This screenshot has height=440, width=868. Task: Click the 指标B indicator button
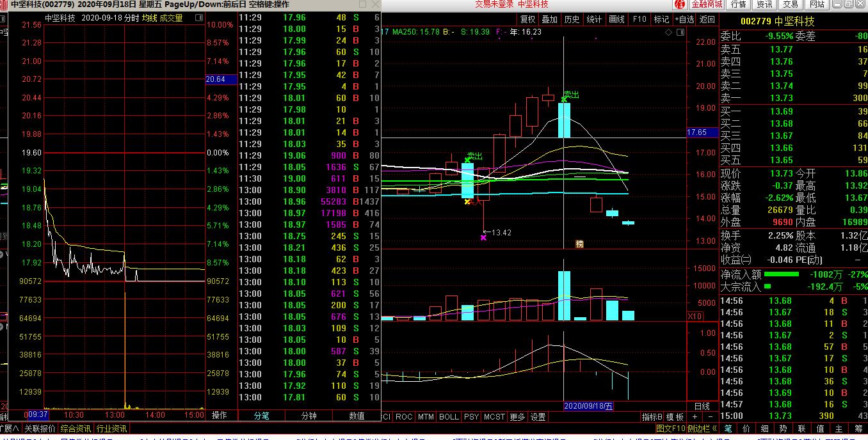pos(653,416)
